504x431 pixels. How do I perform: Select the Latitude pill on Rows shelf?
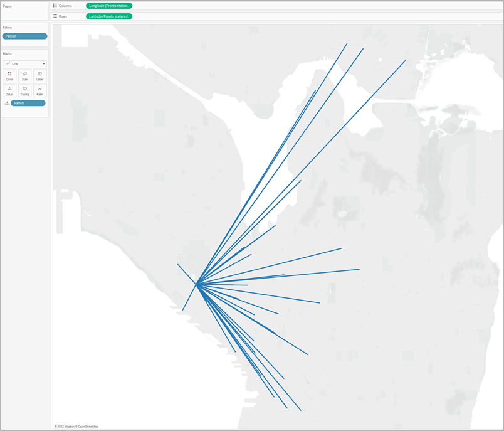(109, 16)
